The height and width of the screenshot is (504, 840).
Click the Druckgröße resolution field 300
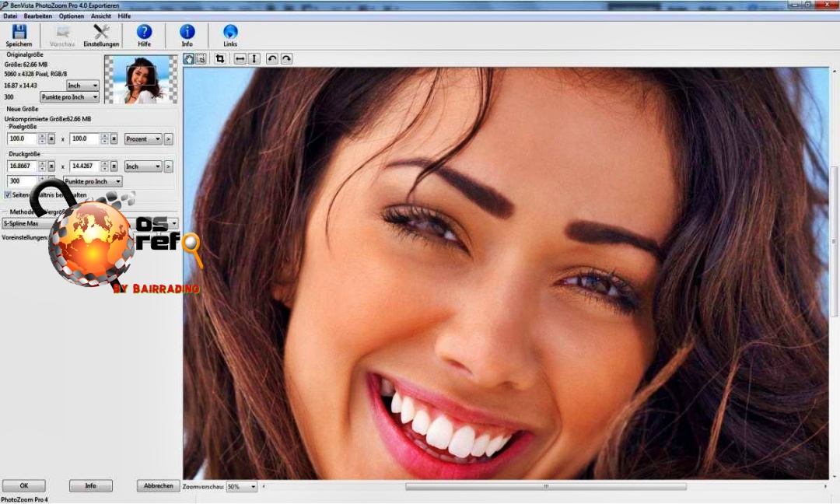point(22,181)
